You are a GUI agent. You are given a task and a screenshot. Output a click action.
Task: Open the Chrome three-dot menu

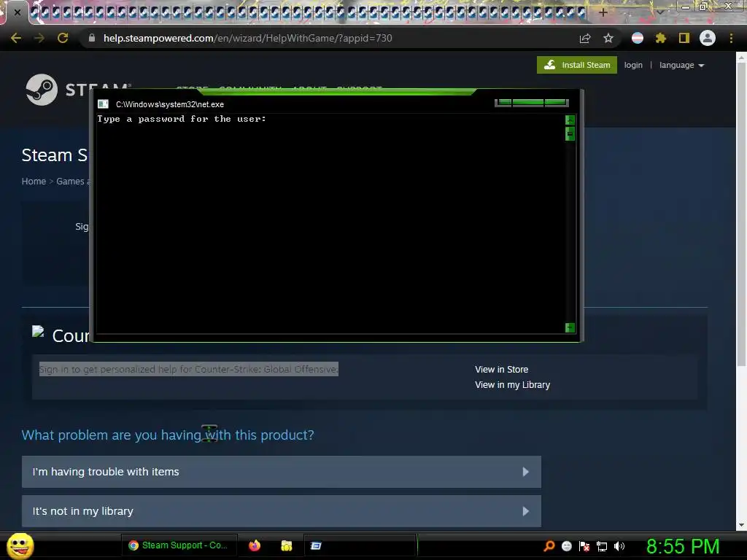click(731, 38)
